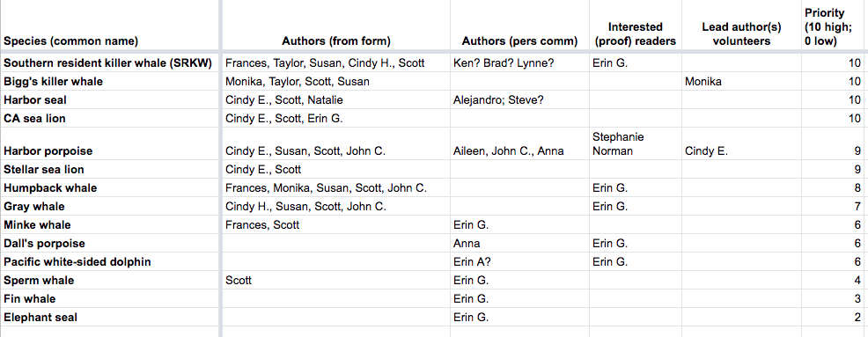Image resolution: width=868 pixels, height=337 pixels.
Task: Click the Stephanie Norman proof reader cell
Action: [635, 144]
